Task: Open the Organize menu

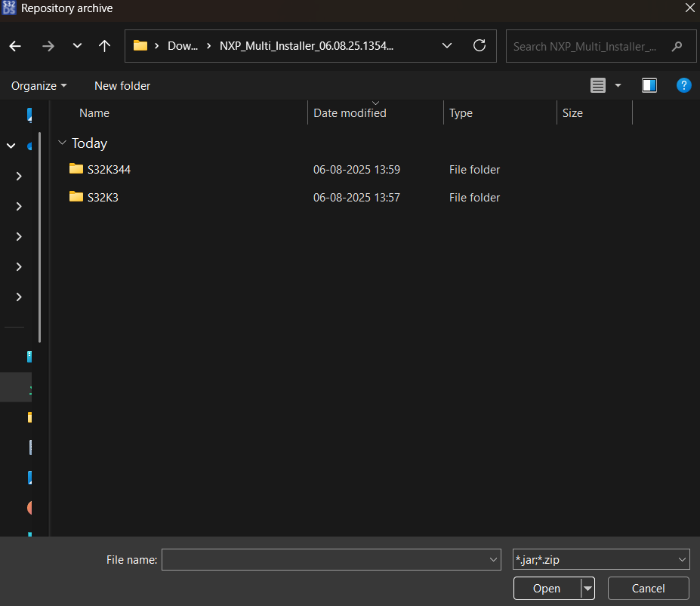Action: [x=39, y=86]
